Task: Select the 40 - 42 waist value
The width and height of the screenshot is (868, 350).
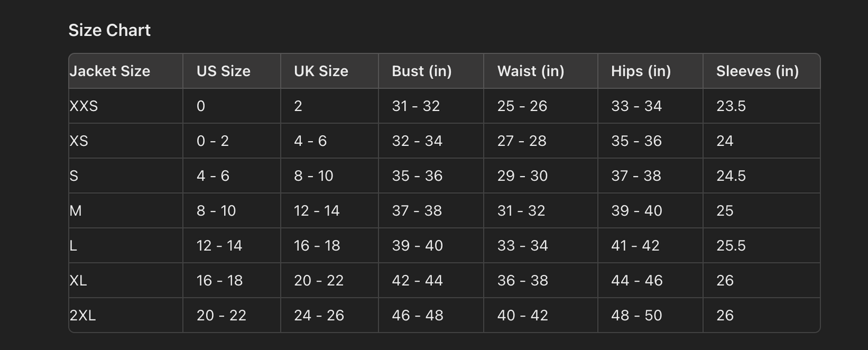Action: pos(523,315)
